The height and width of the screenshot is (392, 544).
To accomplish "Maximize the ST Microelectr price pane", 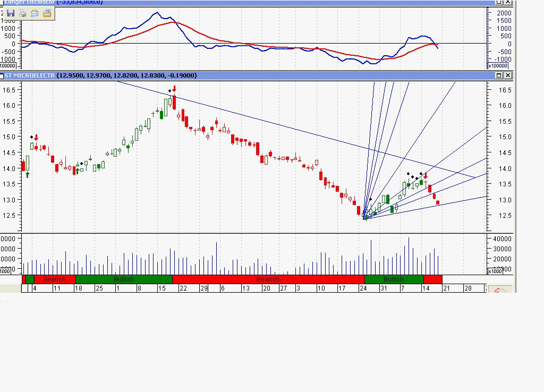I will click(x=499, y=75).
